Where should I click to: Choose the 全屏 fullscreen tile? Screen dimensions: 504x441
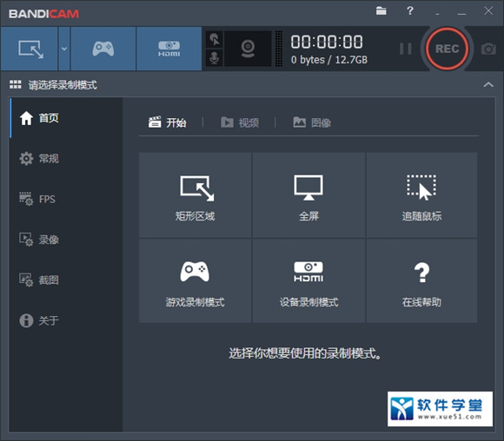pyautogui.click(x=308, y=195)
